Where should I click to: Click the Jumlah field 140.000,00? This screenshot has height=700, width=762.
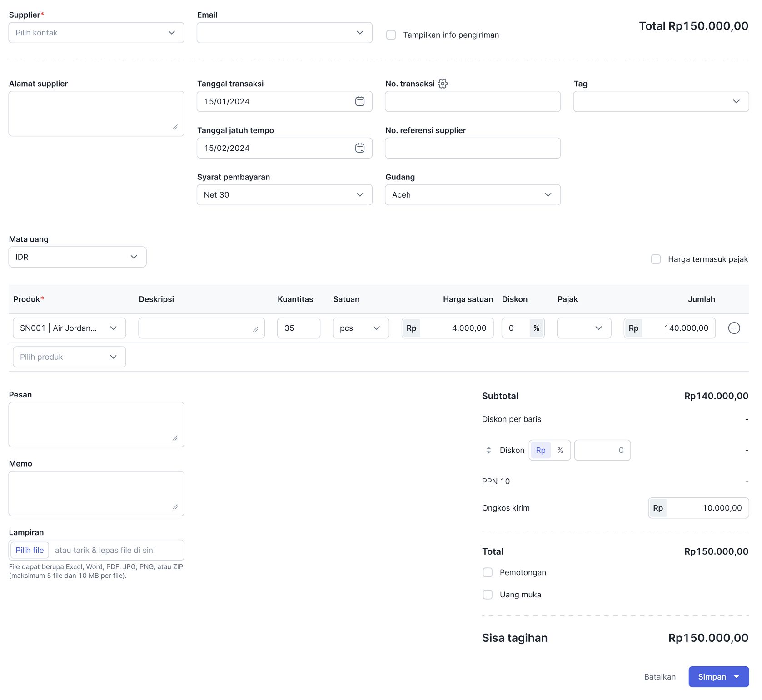(x=670, y=328)
